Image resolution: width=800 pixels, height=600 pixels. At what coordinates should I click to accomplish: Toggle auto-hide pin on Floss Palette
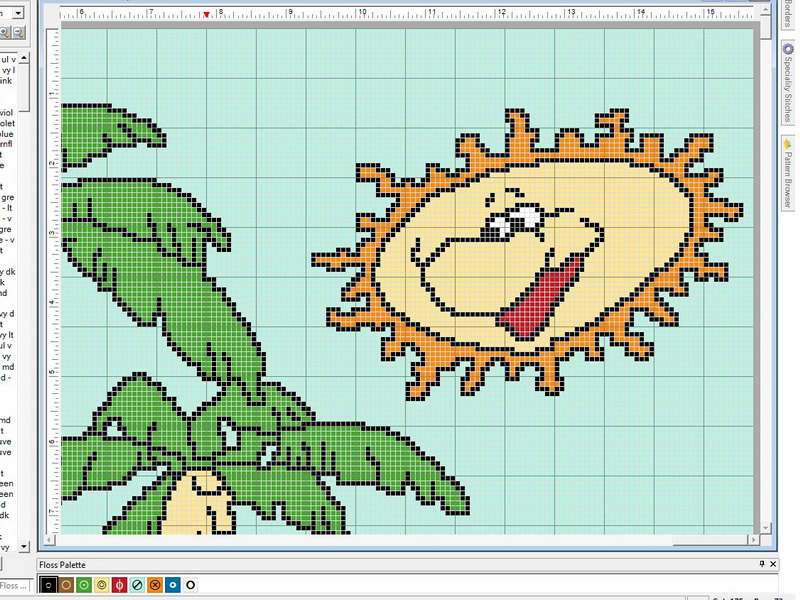762,564
